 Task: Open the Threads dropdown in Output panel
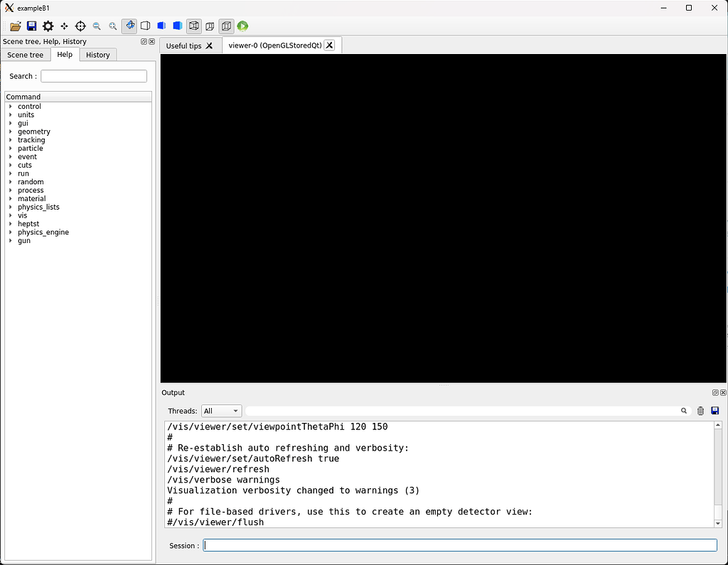coord(221,410)
